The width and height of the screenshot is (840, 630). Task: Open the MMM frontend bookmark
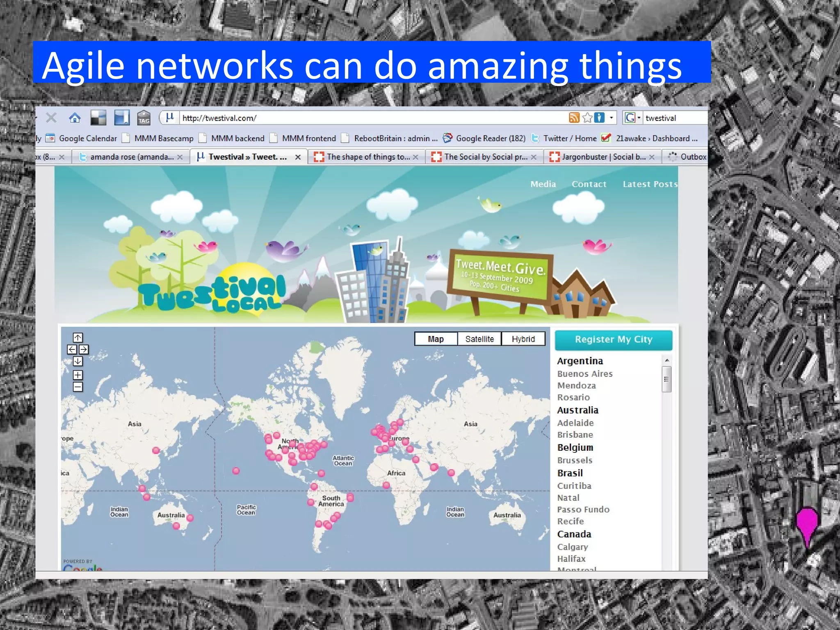tap(303, 138)
